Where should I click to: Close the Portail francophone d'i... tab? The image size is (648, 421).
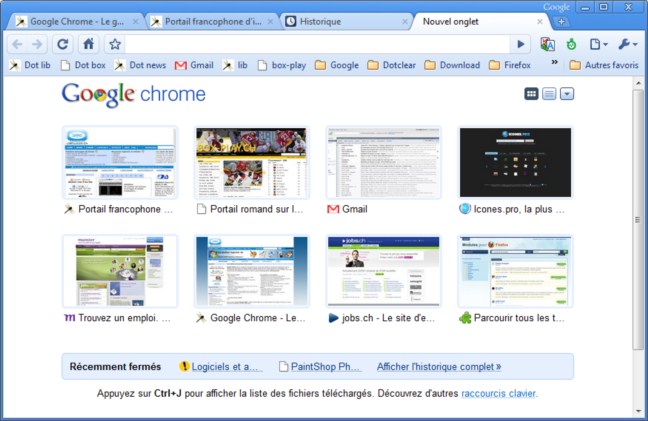click(270, 21)
